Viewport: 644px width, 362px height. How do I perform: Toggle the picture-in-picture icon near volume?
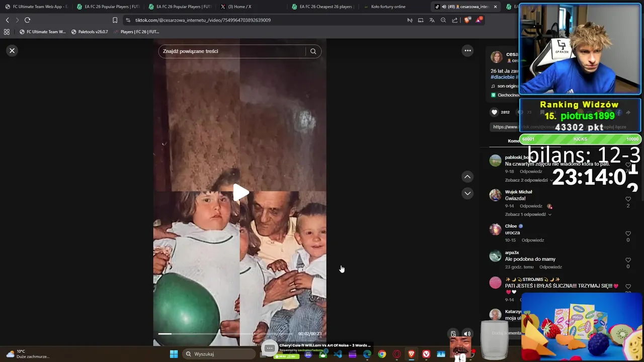[x=453, y=334]
